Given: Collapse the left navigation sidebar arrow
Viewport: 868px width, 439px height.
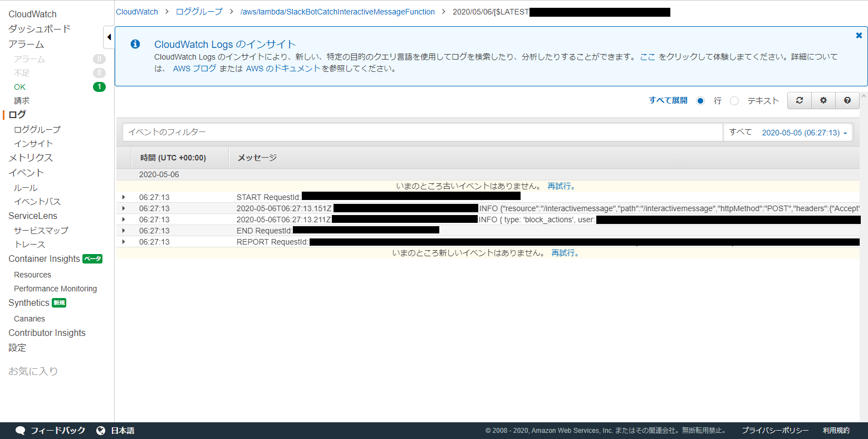Looking at the screenshot, I should (x=109, y=37).
